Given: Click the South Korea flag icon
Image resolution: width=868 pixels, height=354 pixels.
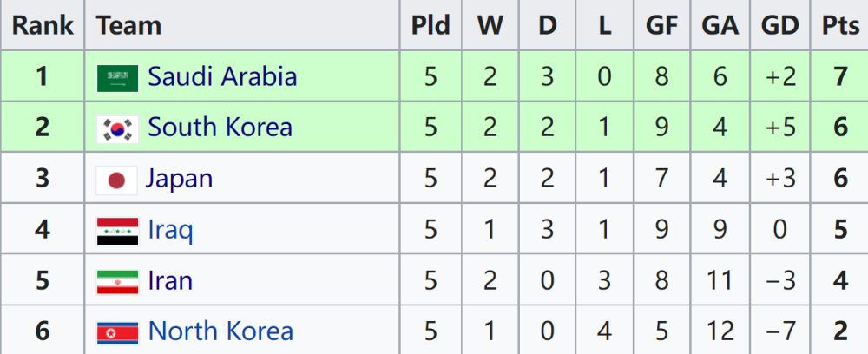Looking at the screenshot, I should click(117, 129).
